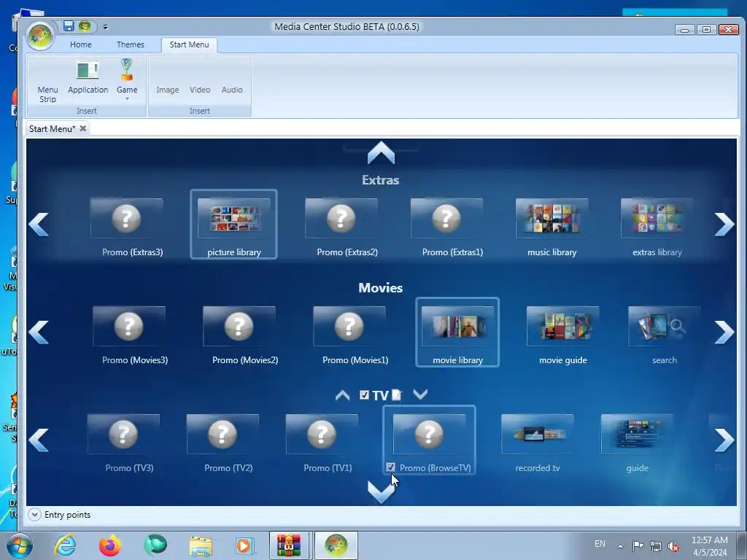747x560 pixels.
Task: Launch Firefox from taskbar
Action: point(109,545)
